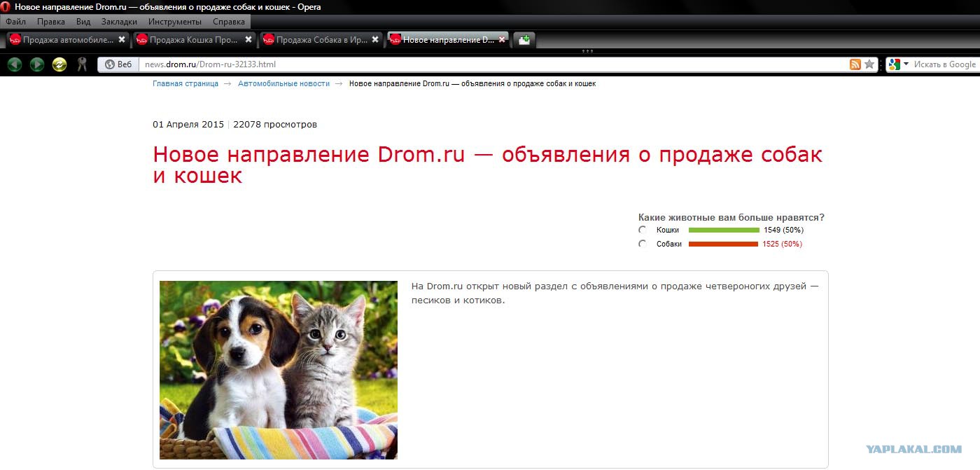Screen dimensions: 980x470
Task: Click the 'Искать в Google' search field
Action: pyautogui.click(x=944, y=64)
